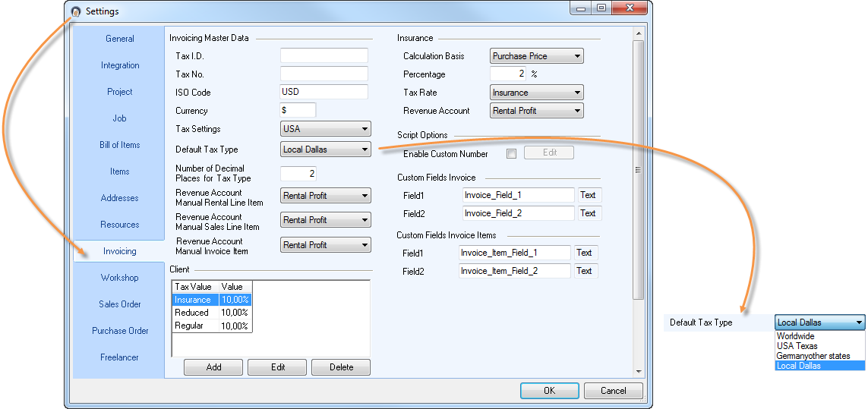Switch to the General tab

(x=119, y=39)
